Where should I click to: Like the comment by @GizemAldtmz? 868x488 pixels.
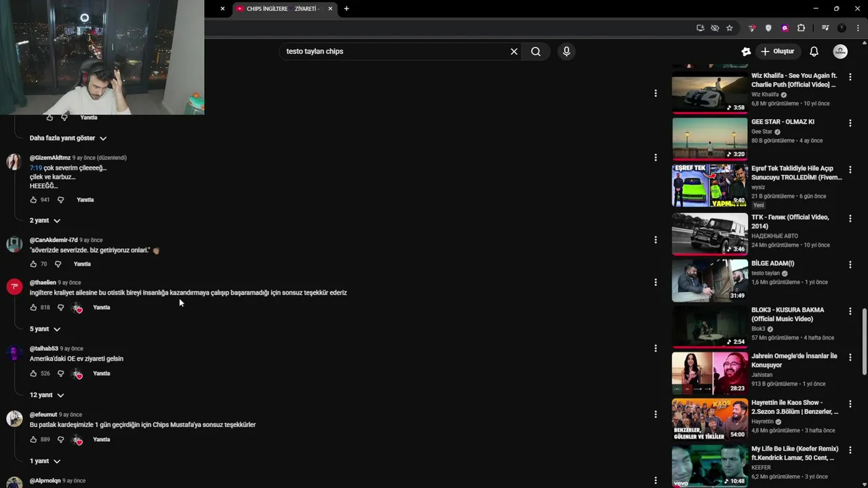click(33, 200)
